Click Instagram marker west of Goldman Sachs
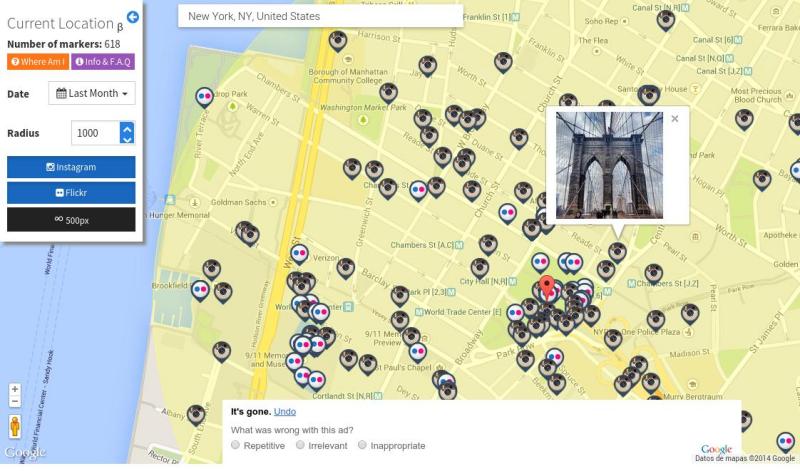Image resolution: width=800 pixels, height=471 pixels. (249, 235)
